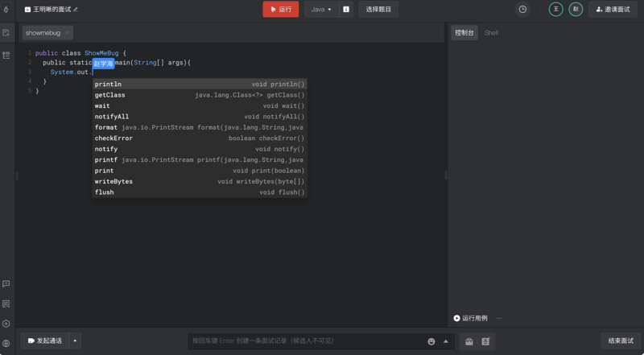Screen dimensions: 644x355
Task: Select the 控制台 console tab
Action: (464, 33)
